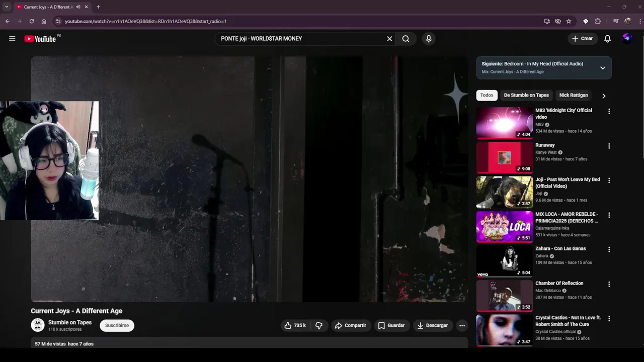Open the Crear menu
Viewport: 644px width, 362px height.
[x=582, y=39]
